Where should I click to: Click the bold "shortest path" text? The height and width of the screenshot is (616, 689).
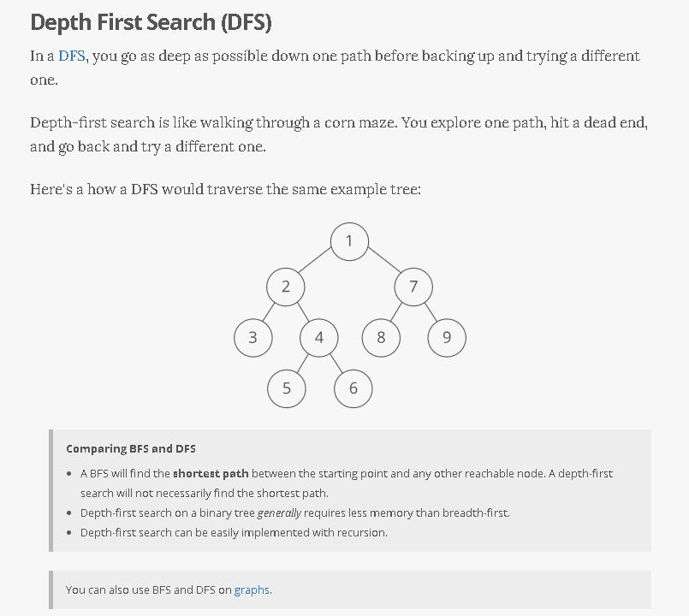pyautogui.click(x=211, y=473)
